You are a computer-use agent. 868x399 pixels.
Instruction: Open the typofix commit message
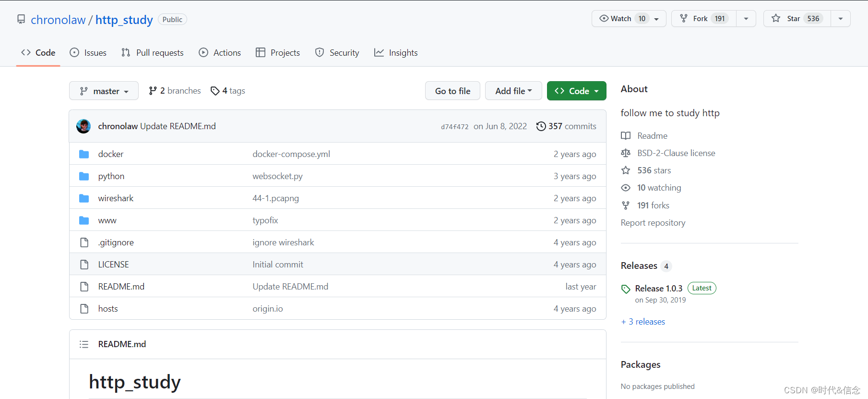point(265,220)
